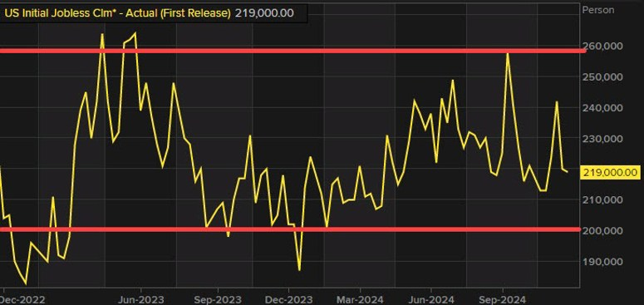The height and width of the screenshot is (305, 644).
Task: Click the Sep-2023 date axis label
Action: [218, 300]
